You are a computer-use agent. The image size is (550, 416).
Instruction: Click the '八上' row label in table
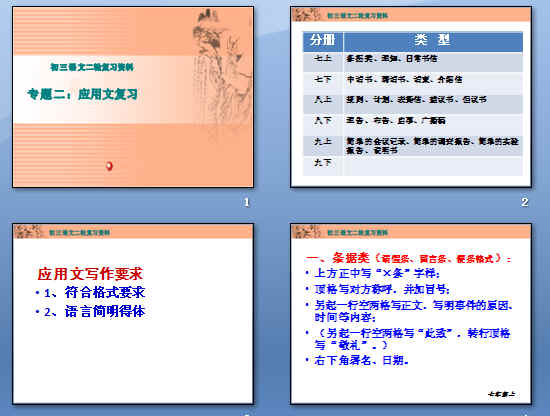coord(323,100)
